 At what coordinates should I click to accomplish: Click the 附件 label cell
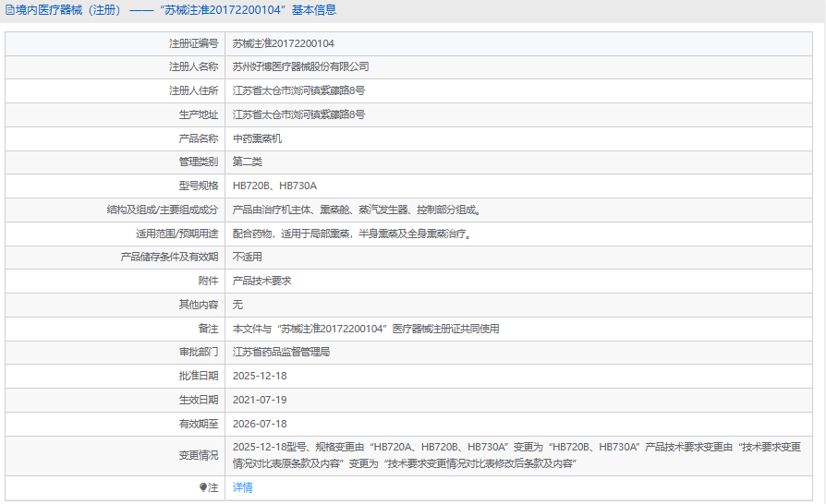pos(115,281)
